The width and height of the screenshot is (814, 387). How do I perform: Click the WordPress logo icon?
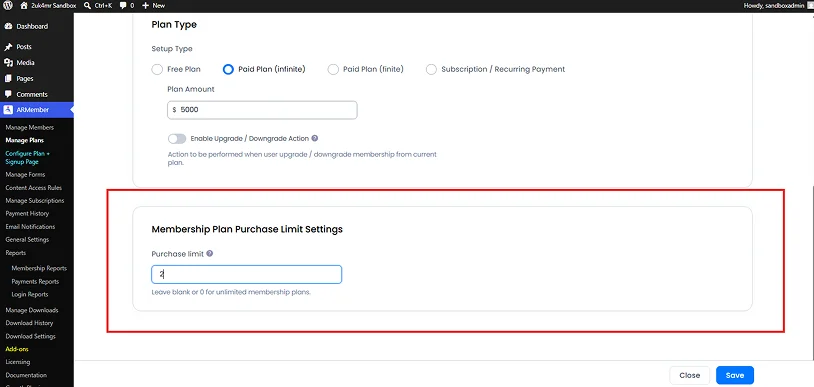pyautogui.click(x=8, y=5)
